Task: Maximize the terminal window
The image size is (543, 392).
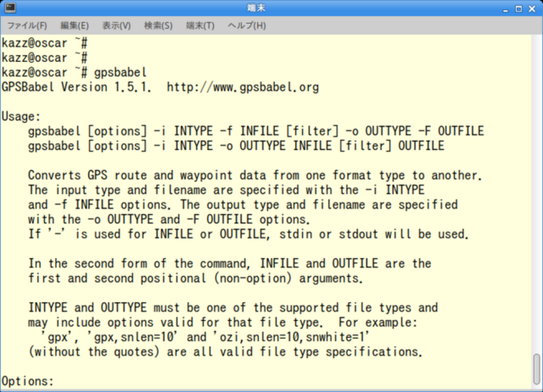Action: coord(518,8)
